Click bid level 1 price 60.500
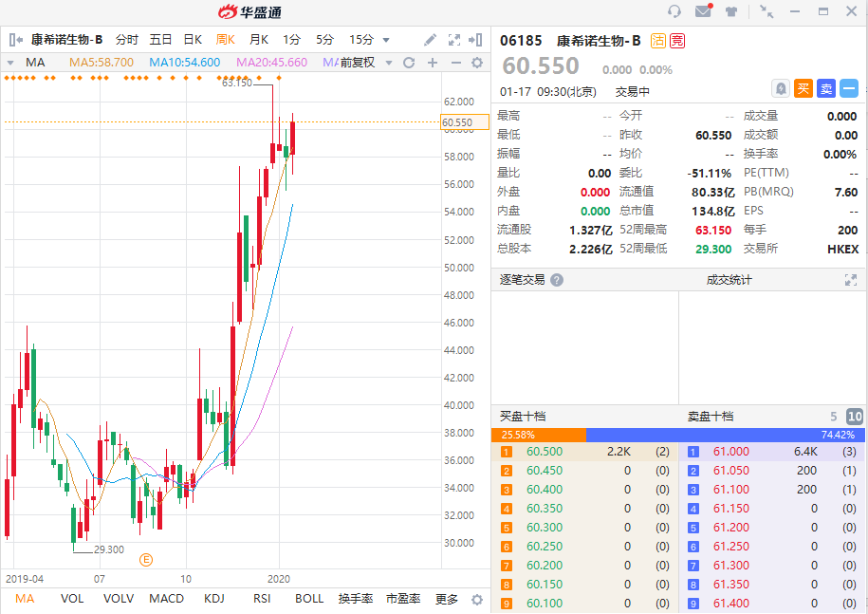This screenshot has width=868, height=614. [x=545, y=452]
